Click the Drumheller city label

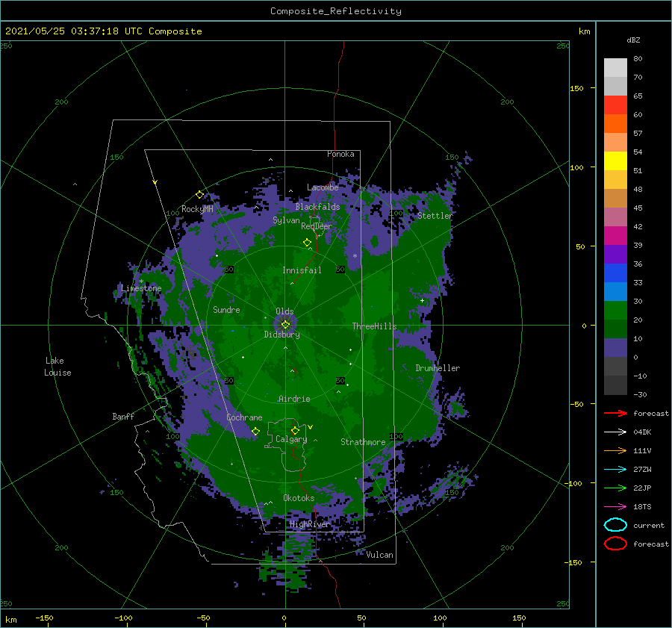click(x=438, y=368)
